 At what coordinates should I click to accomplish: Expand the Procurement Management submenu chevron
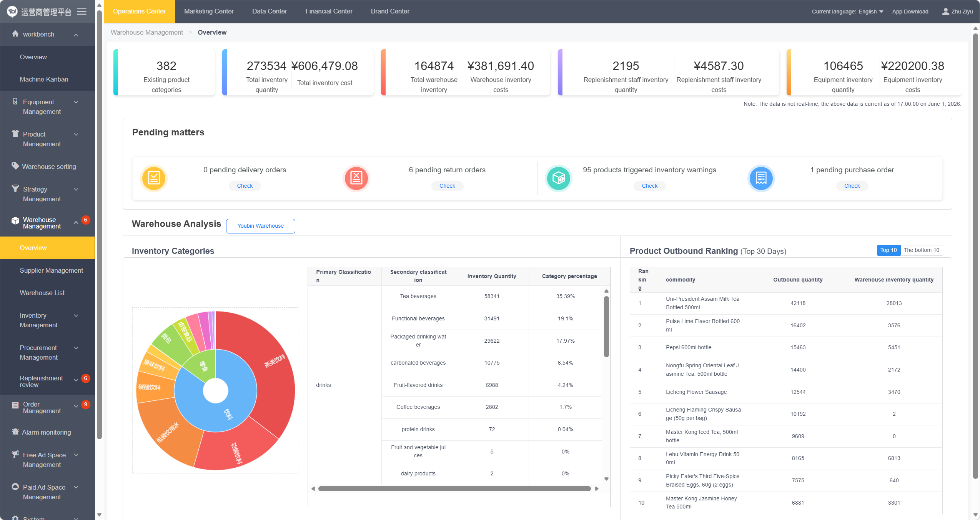76,348
